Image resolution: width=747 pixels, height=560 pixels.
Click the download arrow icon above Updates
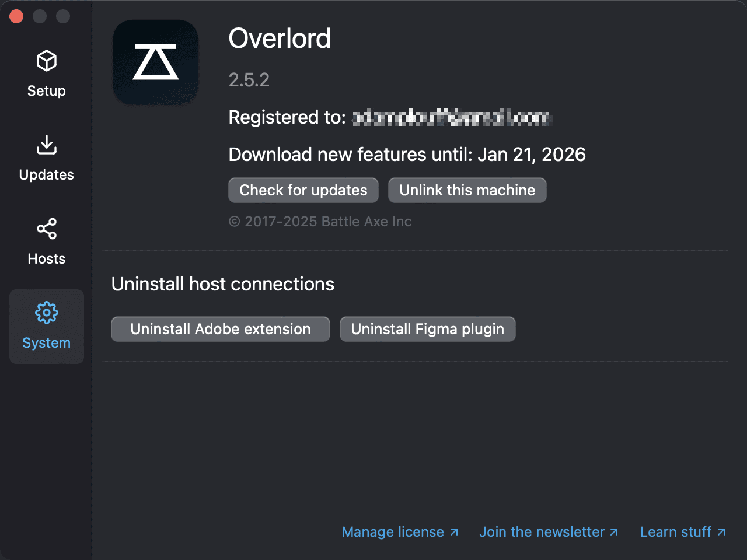coord(46,145)
